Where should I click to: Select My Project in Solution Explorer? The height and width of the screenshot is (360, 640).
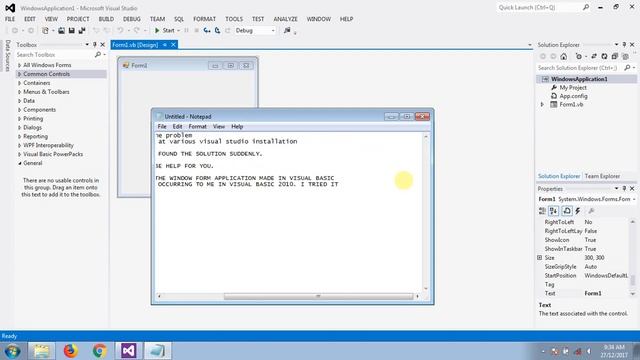tap(573, 87)
